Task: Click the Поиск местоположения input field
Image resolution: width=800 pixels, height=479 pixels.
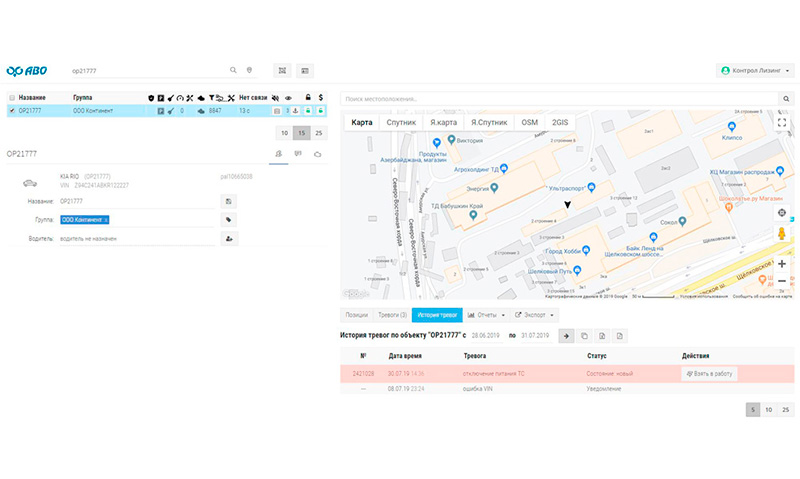Action: click(559, 99)
